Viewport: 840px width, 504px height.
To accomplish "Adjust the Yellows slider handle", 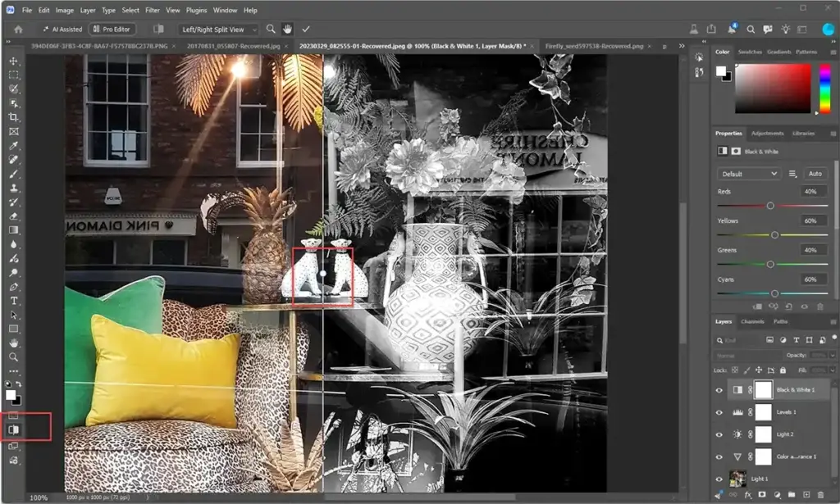I will click(x=774, y=235).
